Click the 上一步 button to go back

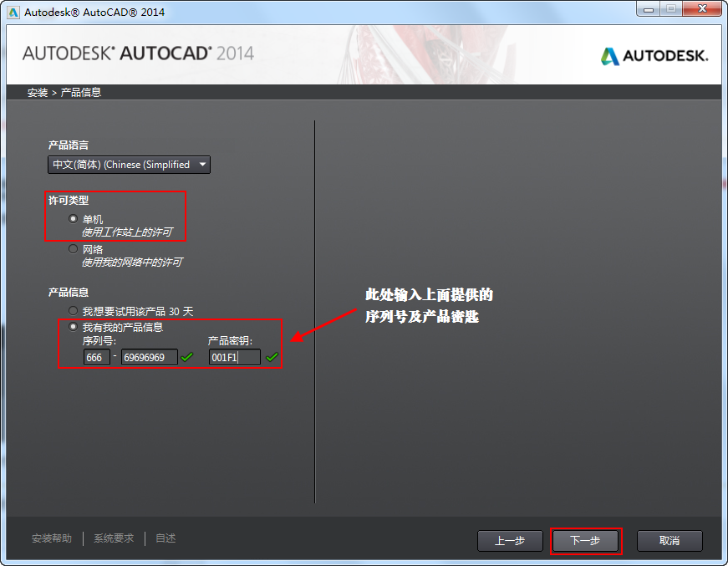click(510, 541)
